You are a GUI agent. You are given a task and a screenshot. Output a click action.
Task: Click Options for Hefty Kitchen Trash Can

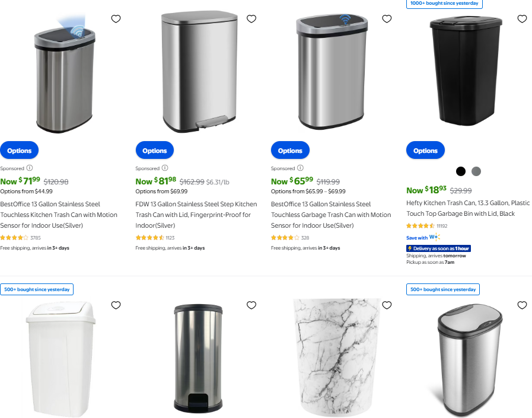click(x=425, y=151)
